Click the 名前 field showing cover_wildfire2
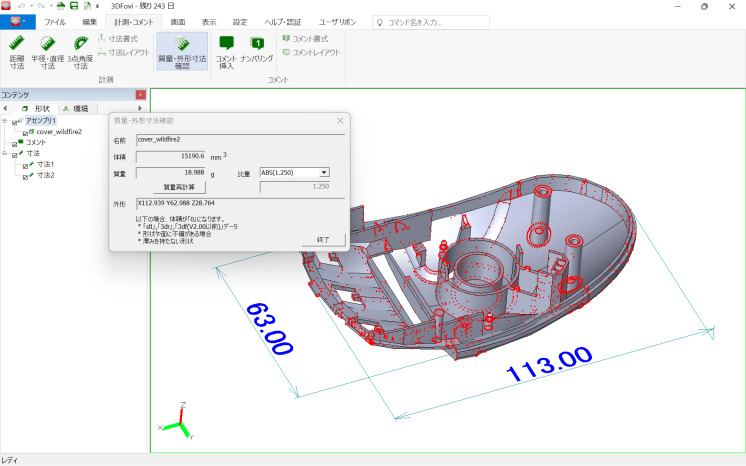The image size is (746, 466). (240, 140)
